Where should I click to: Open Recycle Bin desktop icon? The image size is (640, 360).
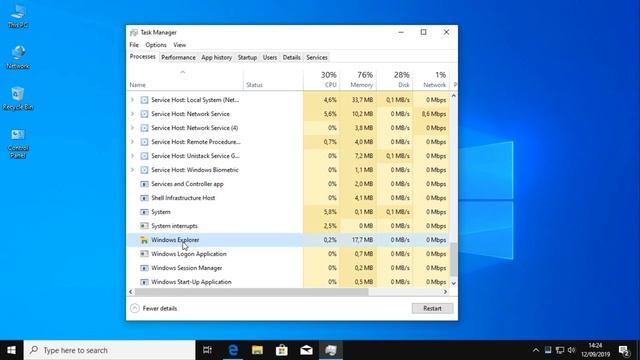point(18,98)
